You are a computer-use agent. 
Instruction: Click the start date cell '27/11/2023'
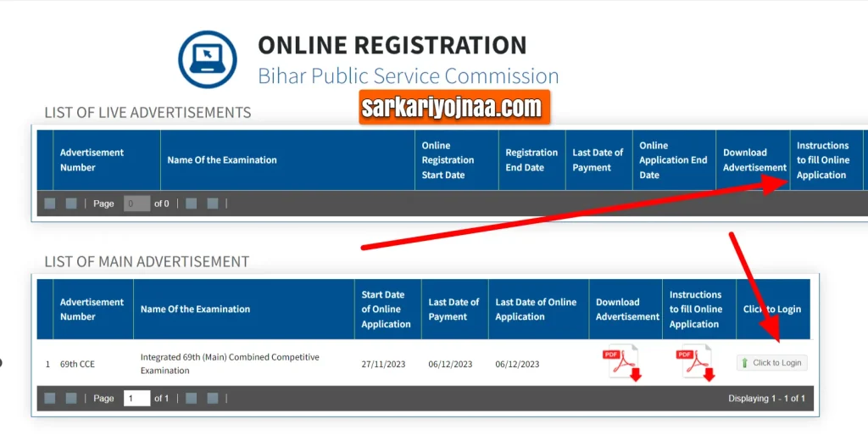383,364
